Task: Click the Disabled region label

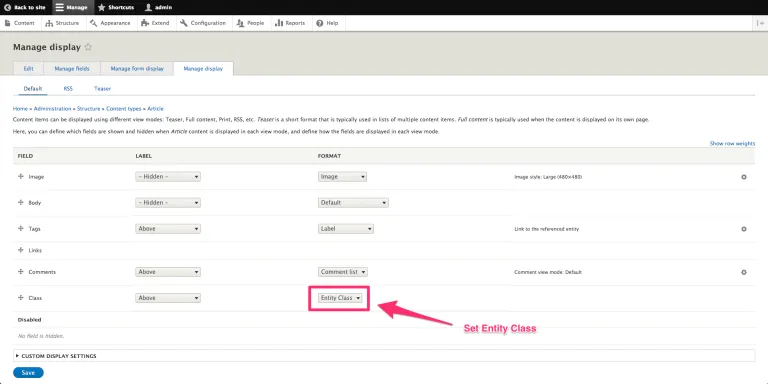Action: click(x=29, y=320)
